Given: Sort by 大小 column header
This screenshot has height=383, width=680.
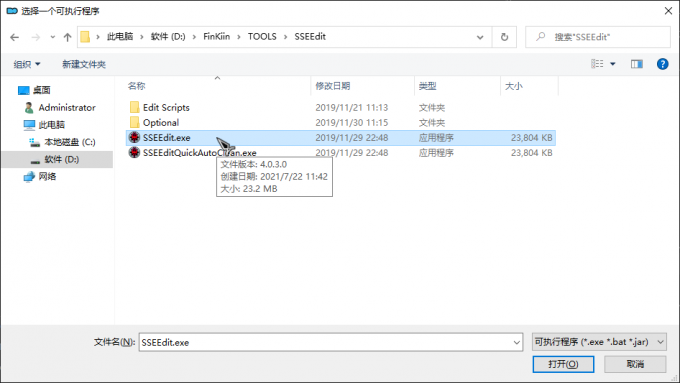Looking at the screenshot, I should click(x=513, y=86).
